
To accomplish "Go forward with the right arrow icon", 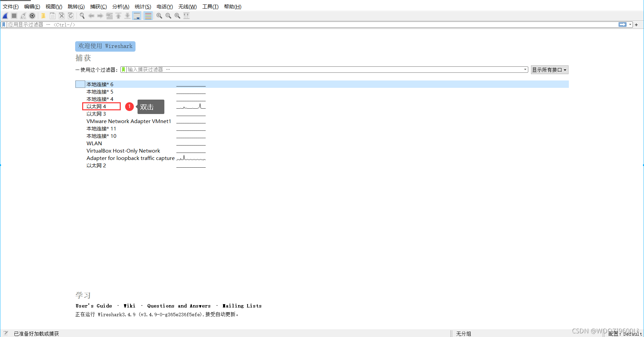I will tap(100, 16).
